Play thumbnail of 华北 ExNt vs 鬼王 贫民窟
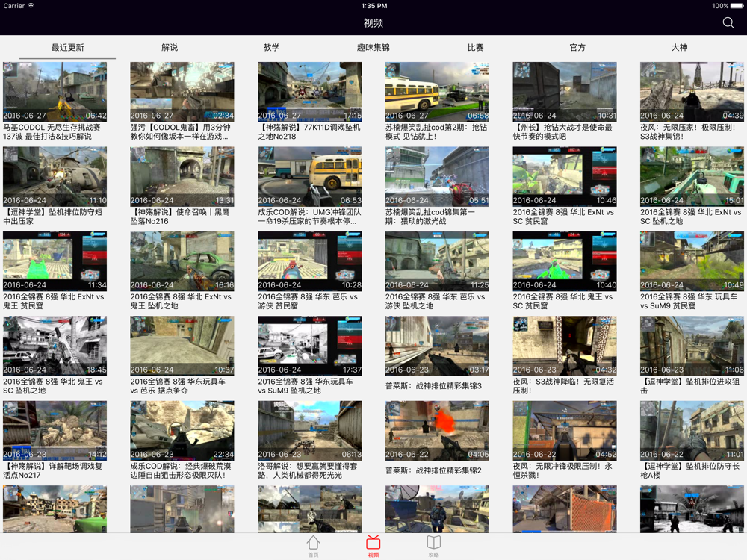 (55, 261)
